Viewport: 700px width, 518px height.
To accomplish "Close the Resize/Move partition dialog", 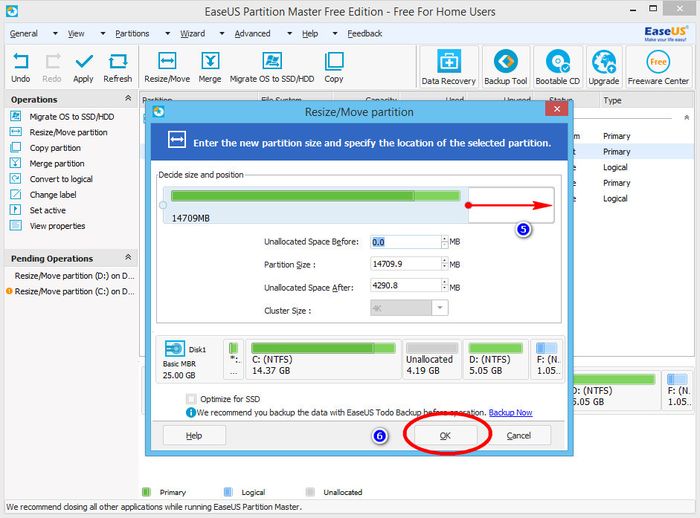I will point(557,109).
